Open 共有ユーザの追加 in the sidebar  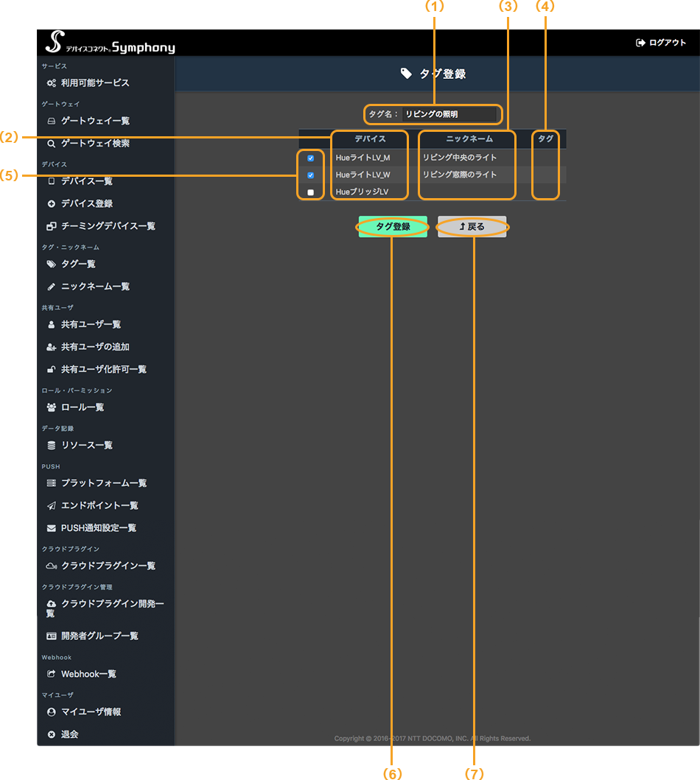(x=95, y=347)
